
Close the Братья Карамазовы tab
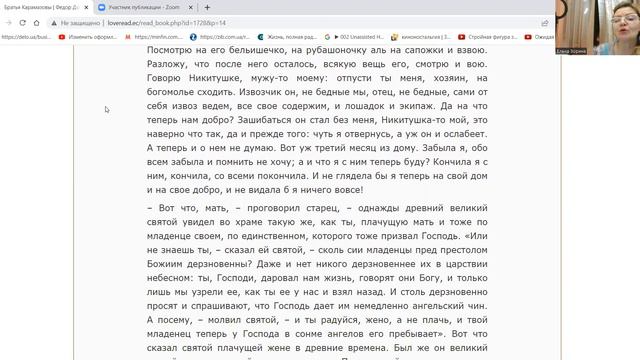[x=86, y=7]
